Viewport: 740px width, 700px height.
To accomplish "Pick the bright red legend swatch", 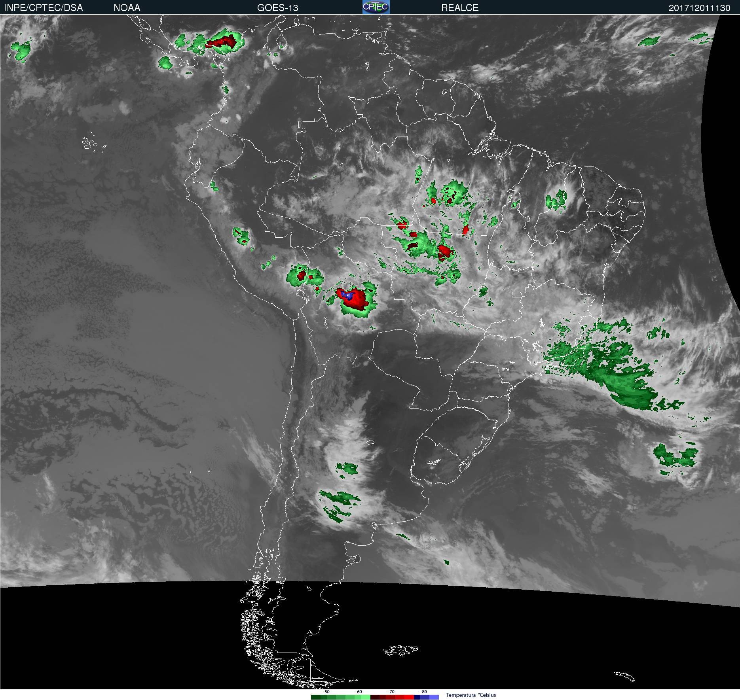I will 409,697.
